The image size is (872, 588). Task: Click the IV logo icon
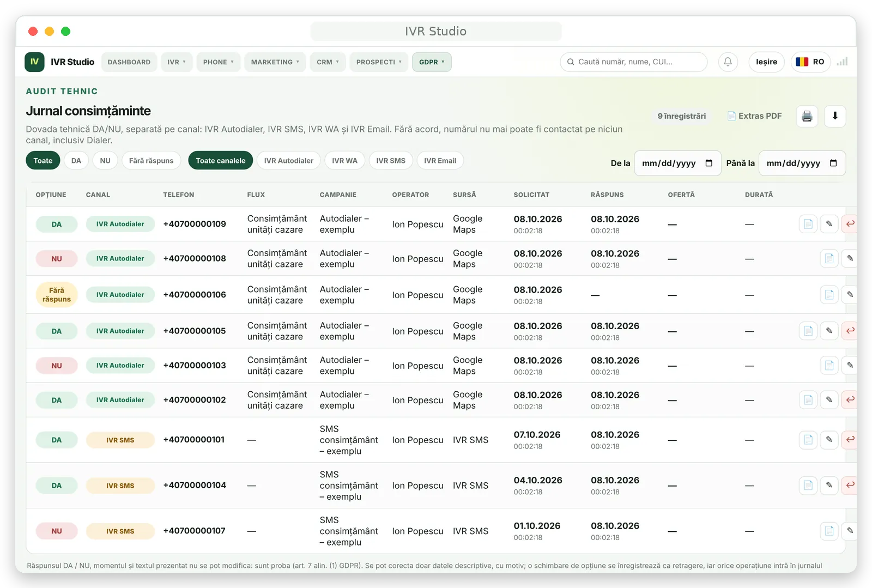34,62
